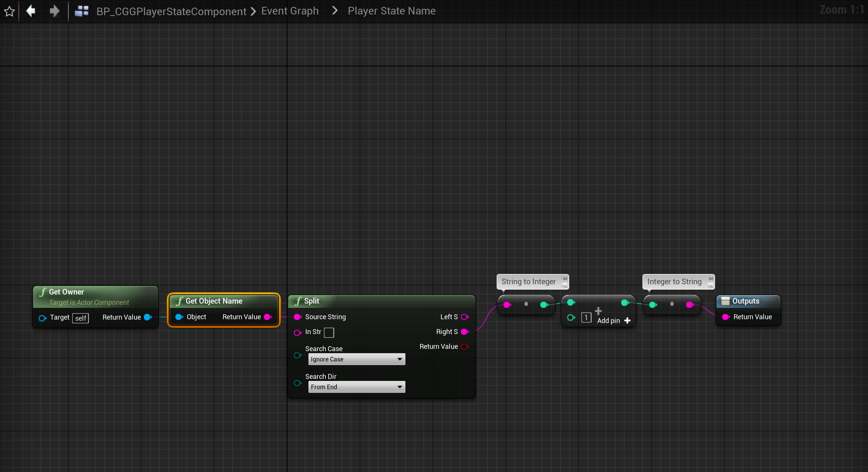Click the Split function icon
Viewport: 868px width, 472px height.
point(298,301)
